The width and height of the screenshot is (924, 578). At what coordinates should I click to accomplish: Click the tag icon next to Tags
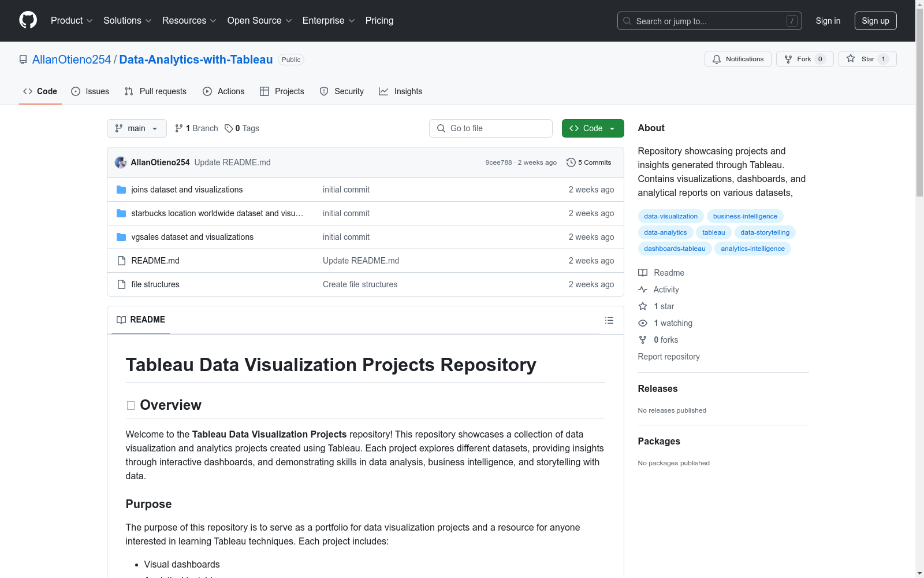click(229, 128)
